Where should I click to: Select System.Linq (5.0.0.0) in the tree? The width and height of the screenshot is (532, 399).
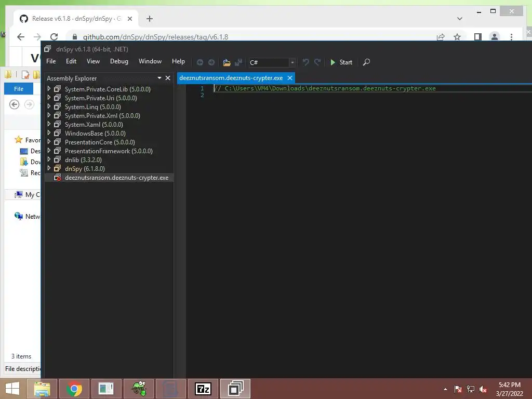point(92,107)
